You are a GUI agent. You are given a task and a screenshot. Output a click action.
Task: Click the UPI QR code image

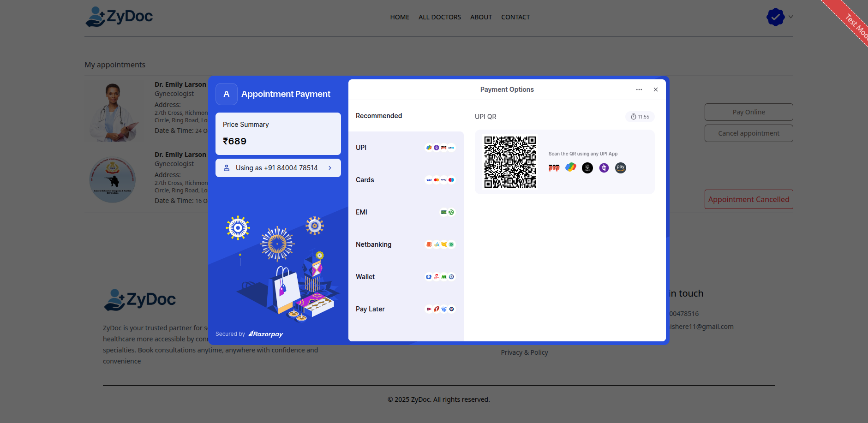click(510, 162)
